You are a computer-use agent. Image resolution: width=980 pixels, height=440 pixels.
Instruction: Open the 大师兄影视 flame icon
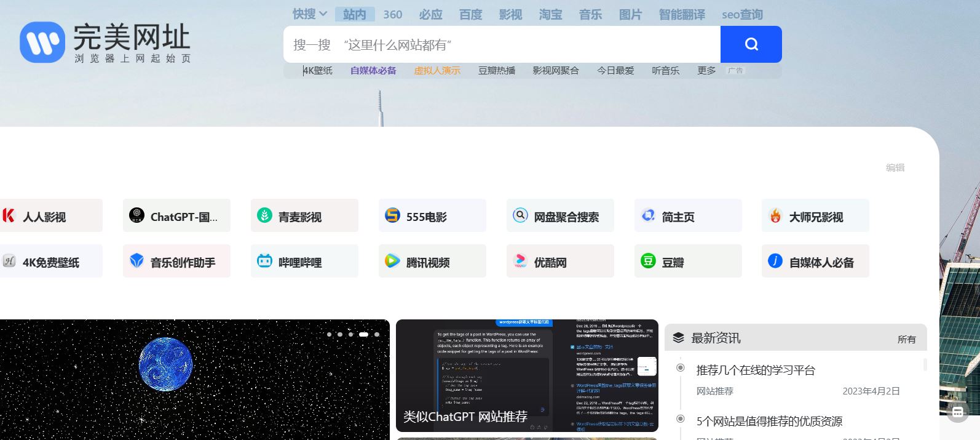[775, 215]
